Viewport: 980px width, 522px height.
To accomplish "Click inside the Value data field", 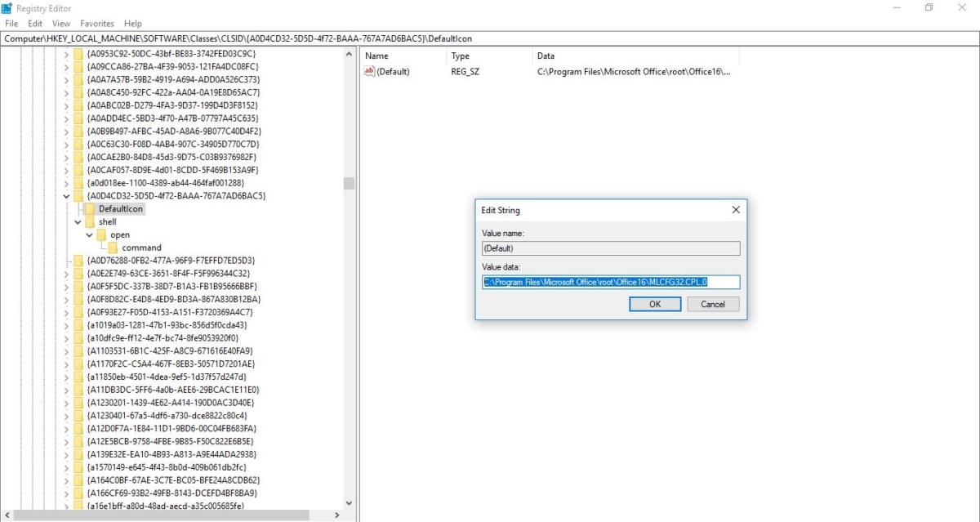I will [x=609, y=282].
